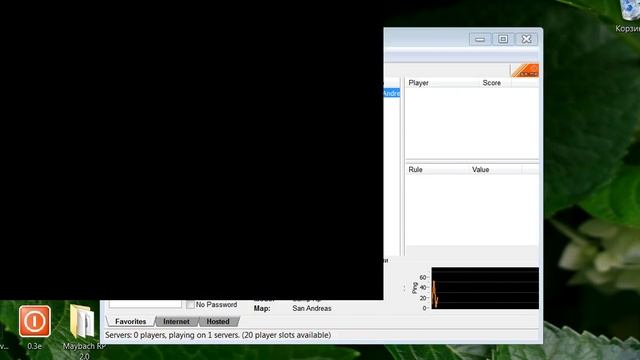Maximize the SA-MP browser window
The height and width of the screenshot is (360, 640).
pyautogui.click(x=503, y=39)
